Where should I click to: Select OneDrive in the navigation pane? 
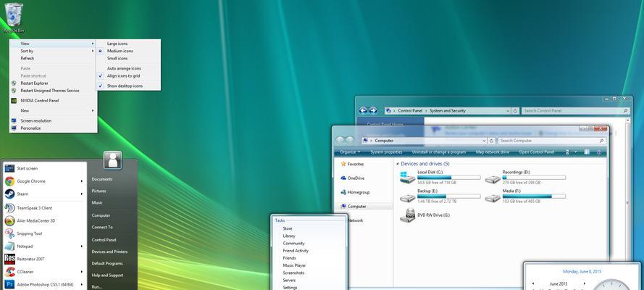pyautogui.click(x=356, y=178)
